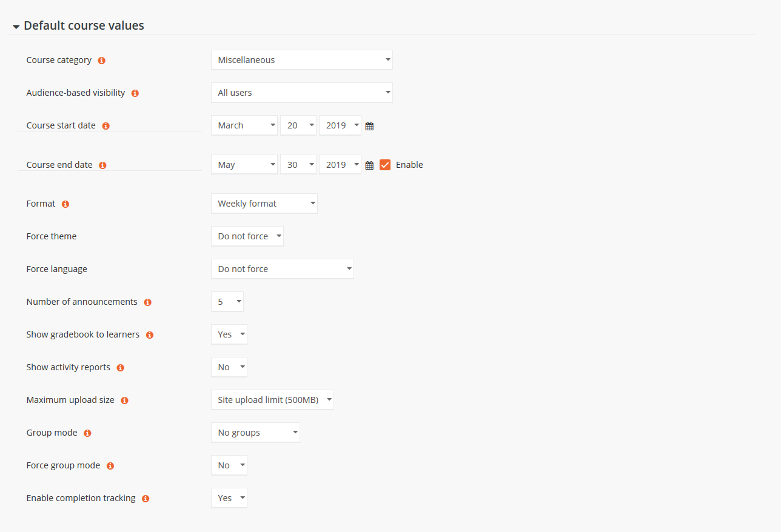Open help for Course category
781x532 pixels.
(101, 60)
